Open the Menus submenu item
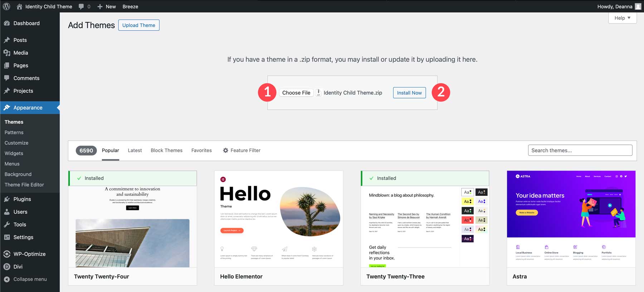644x292 pixels. [12, 164]
